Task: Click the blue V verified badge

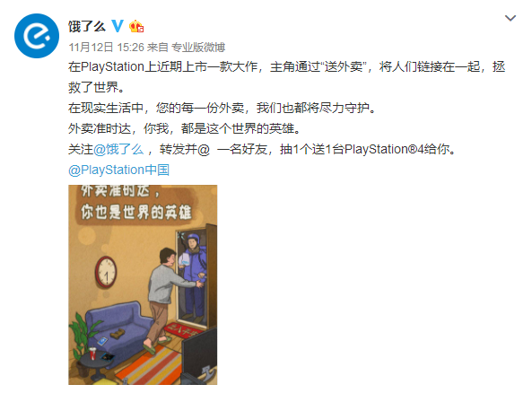Action: point(118,26)
